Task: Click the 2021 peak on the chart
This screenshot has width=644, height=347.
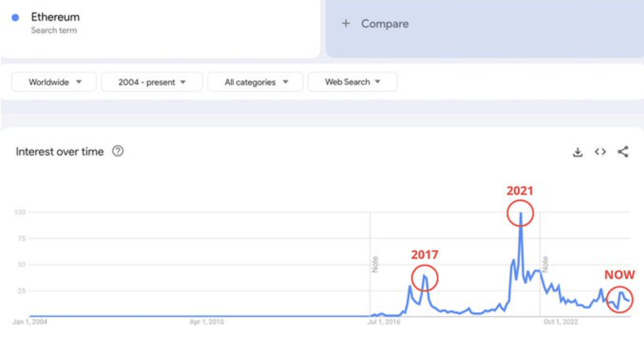Action: pos(520,213)
